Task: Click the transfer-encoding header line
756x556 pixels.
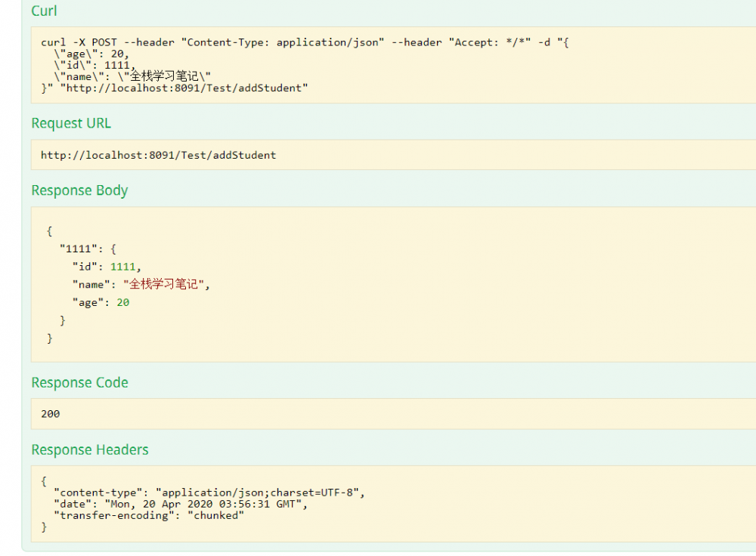Action: click(x=149, y=515)
